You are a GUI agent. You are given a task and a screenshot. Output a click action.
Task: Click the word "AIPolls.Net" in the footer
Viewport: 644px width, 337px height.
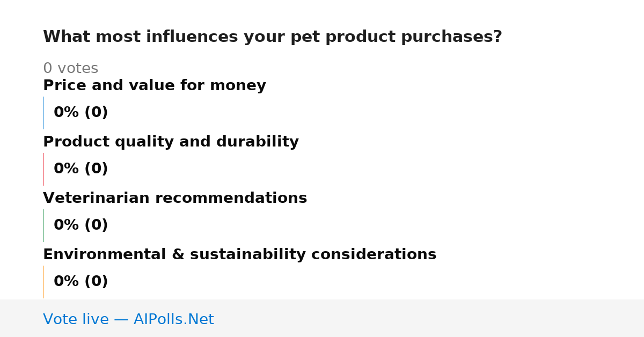[173, 320]
